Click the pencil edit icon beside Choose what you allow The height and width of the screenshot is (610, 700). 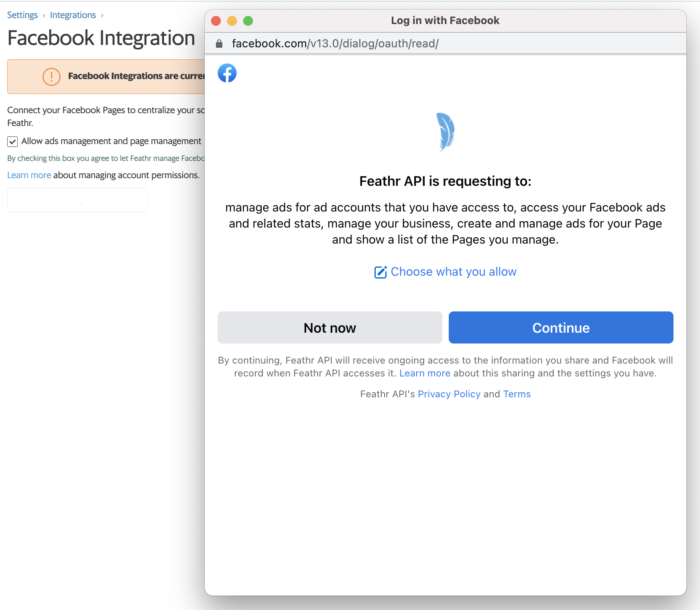(381, 272)
